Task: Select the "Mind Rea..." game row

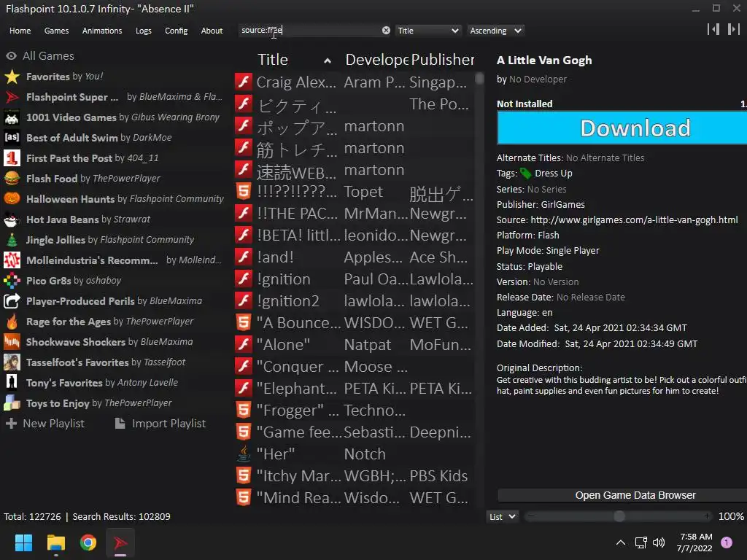Action: pos(355,497)
